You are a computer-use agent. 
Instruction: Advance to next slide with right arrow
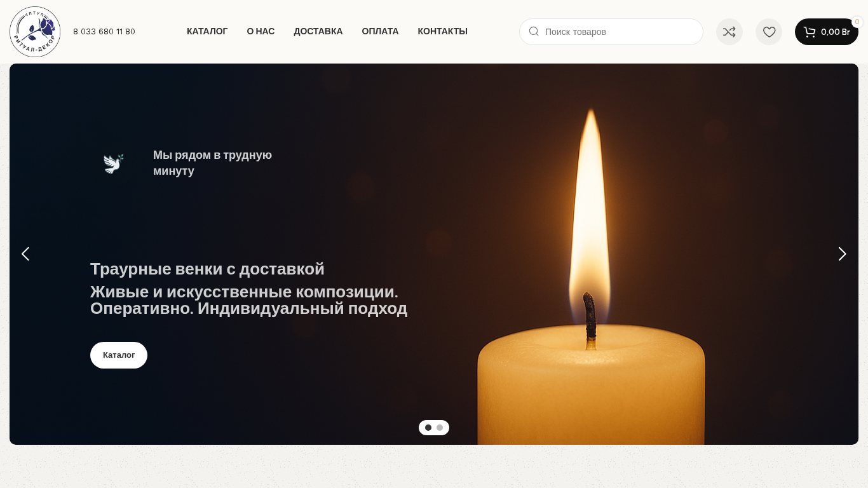(x=843, y=254)
